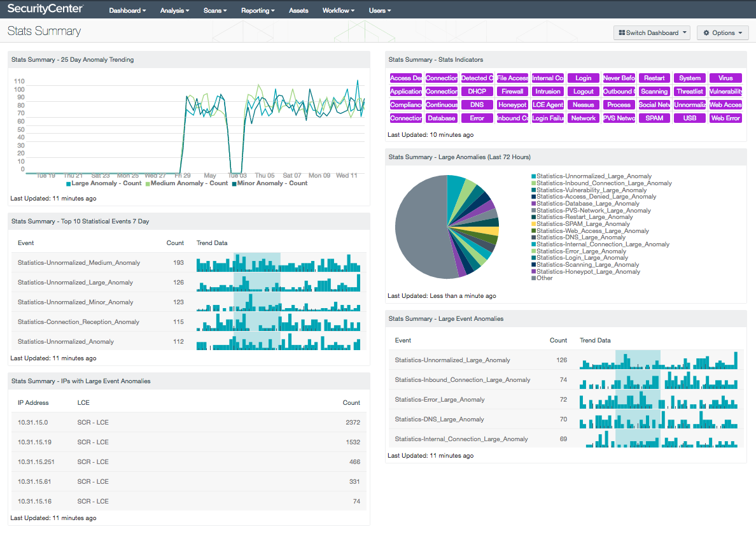Select the System indicator
This screenshot has height=536, width=756.
tap(690, 78)
